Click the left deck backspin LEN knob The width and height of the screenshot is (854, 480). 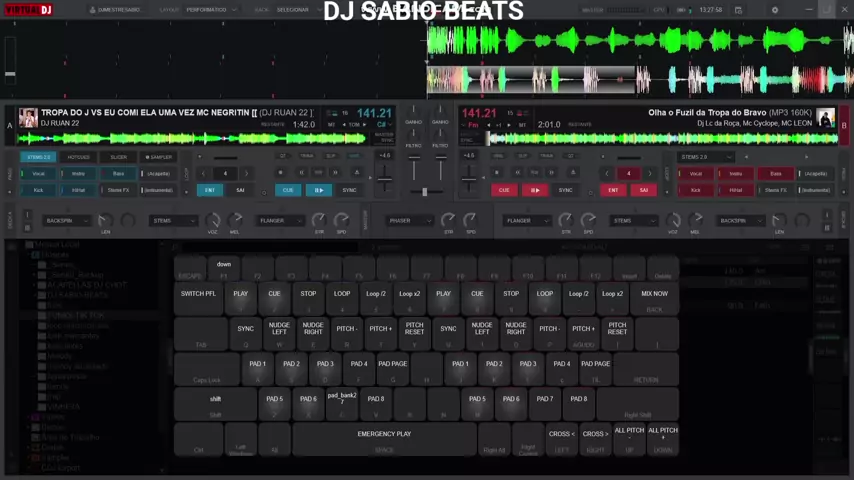tap(105, 221)
